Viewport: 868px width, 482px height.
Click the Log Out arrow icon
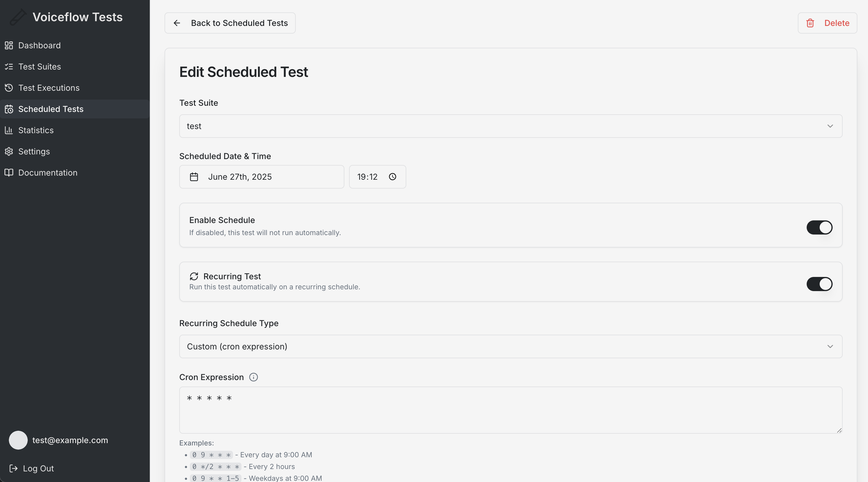pos(14,468)
